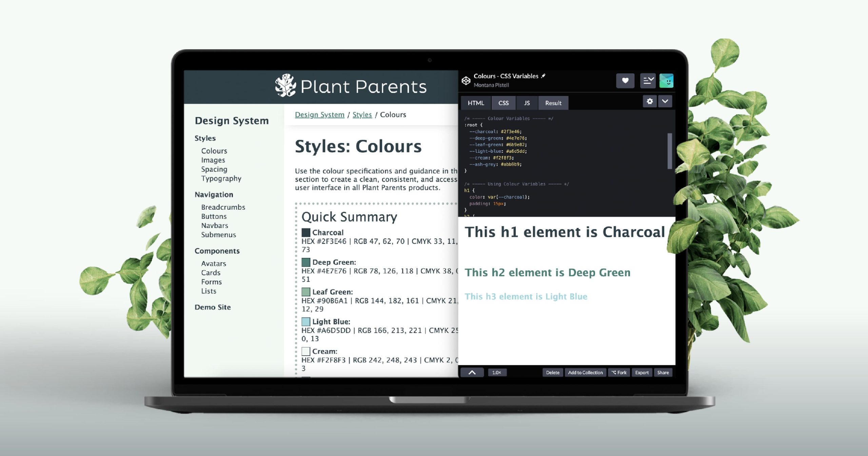Switch to the JS tab
The height and width of the screenshot is (456, 868).
coord(527,103)
